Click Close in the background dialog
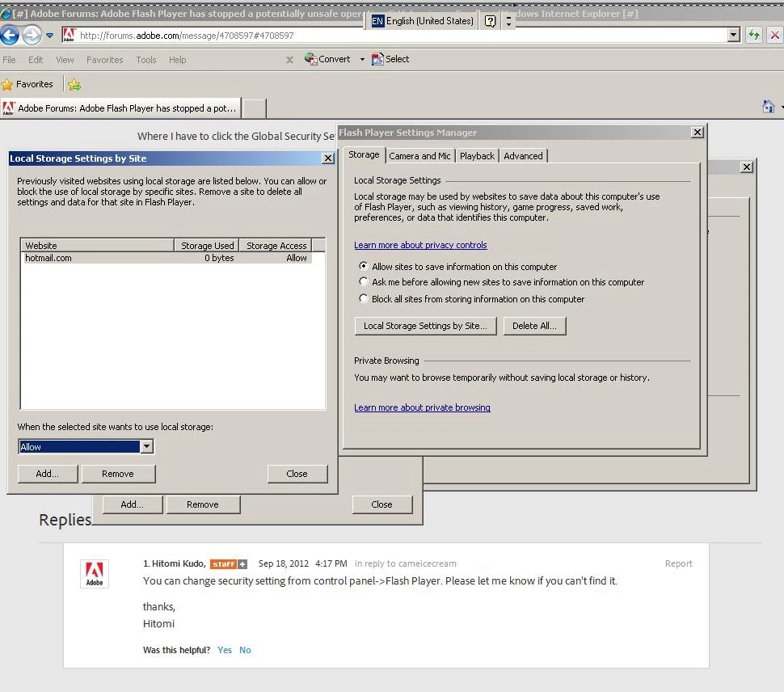 coord(382,504)
